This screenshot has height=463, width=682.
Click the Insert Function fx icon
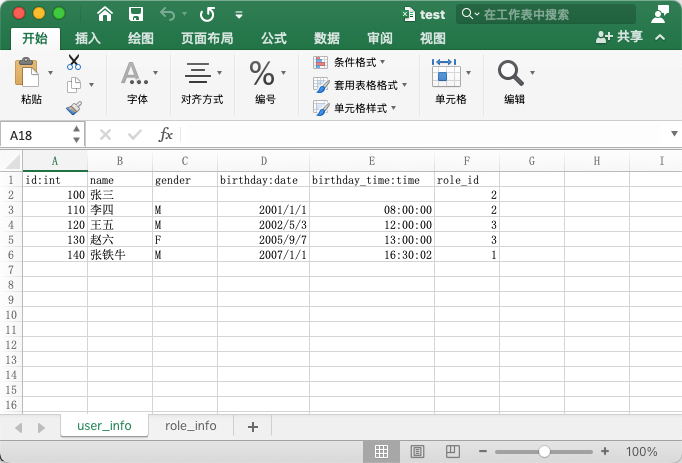(x=166, y=134)
